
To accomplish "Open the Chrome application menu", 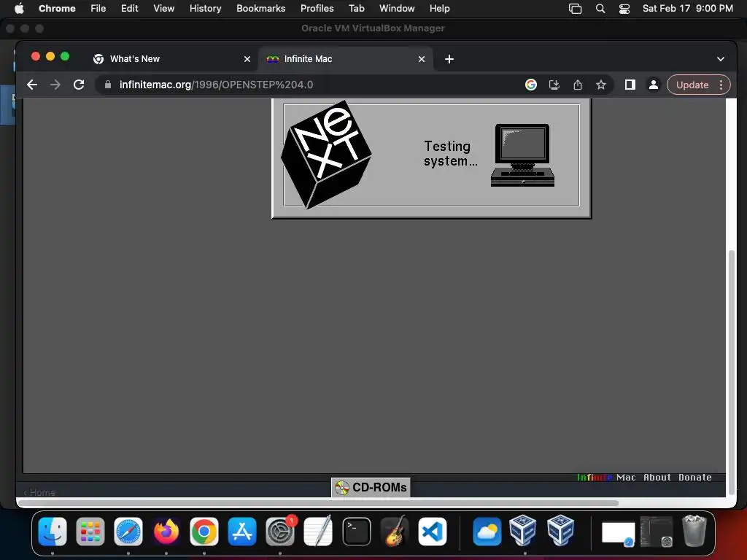I will [57, 8].
